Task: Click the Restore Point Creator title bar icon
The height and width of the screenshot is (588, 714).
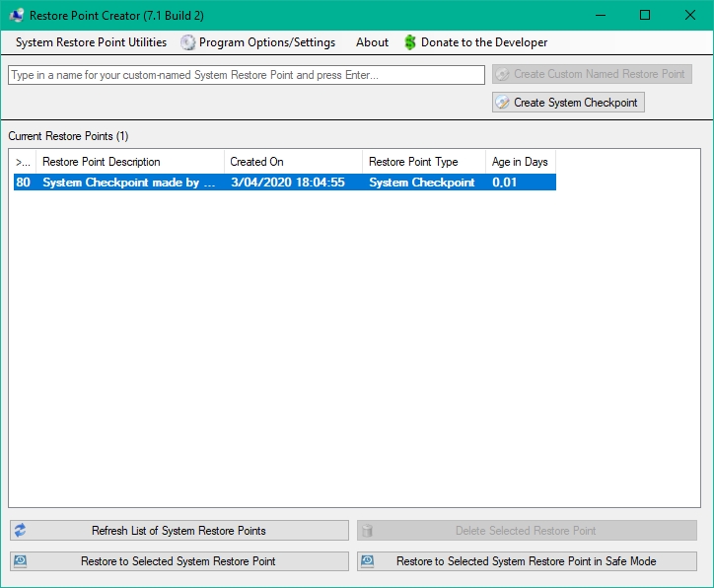Action: pos(17,16)
